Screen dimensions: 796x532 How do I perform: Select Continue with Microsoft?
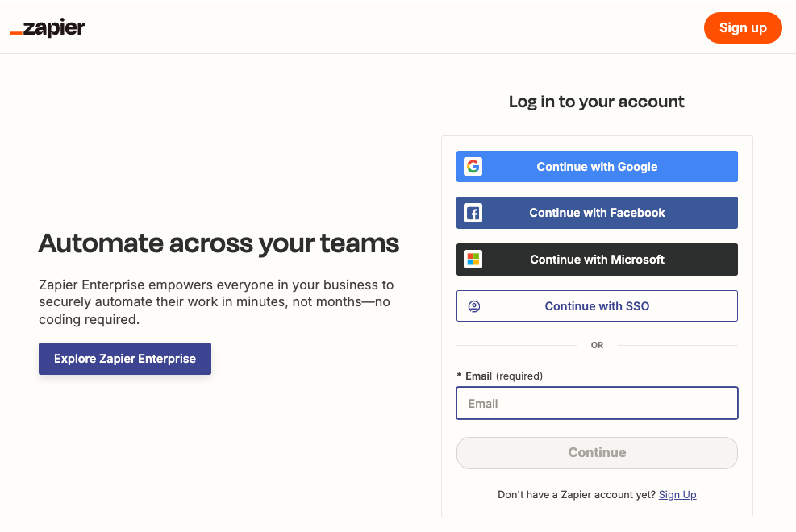click(597, 260)
